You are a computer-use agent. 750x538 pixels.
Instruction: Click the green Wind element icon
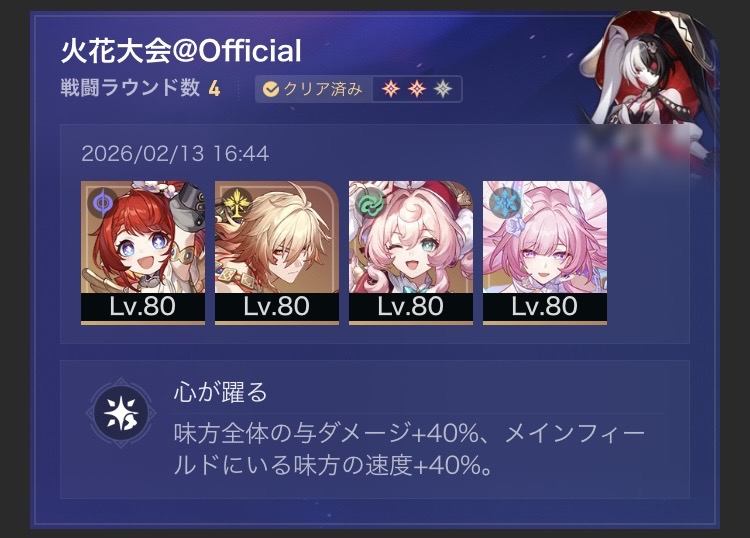click(371, 202)
